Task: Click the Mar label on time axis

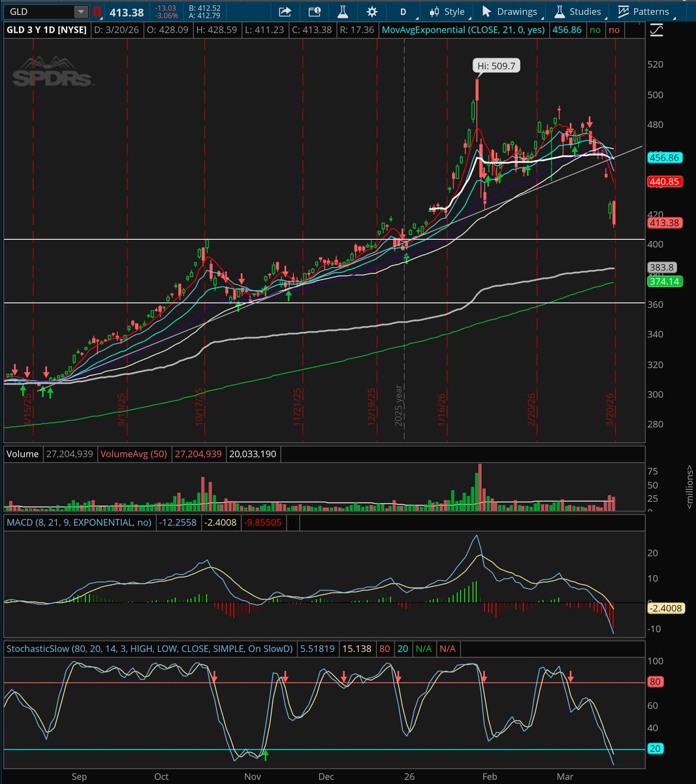Action: coord(565,776)
